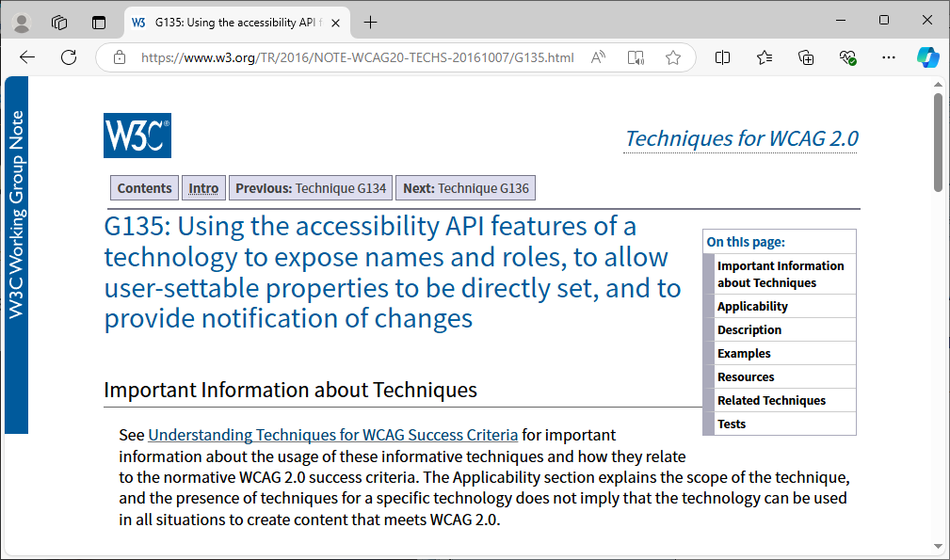The image size is (950, 560).
Task: Open Techniques for WCAG 2.0 link
Action: [x=741, y=138]
